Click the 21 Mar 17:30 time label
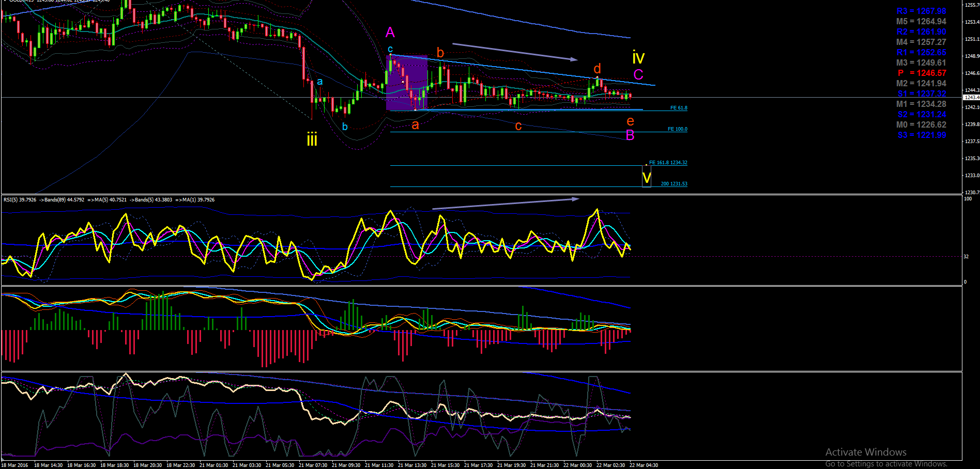 tap(479, 465)
